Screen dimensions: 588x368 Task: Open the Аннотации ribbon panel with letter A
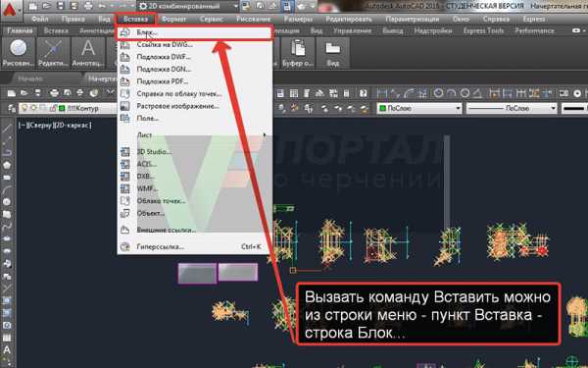(88, 53)
